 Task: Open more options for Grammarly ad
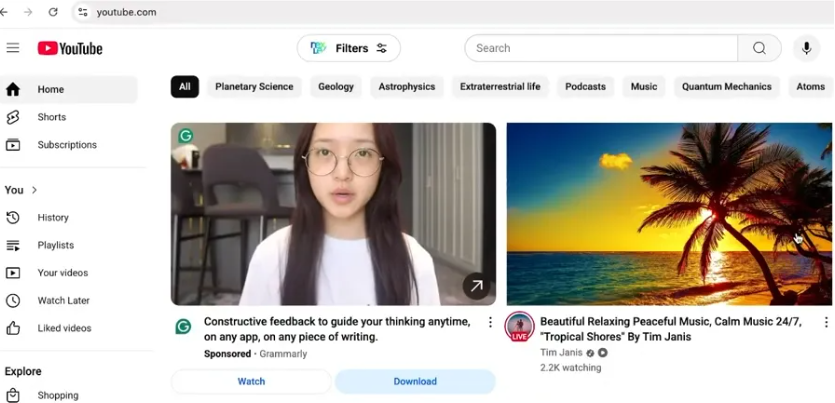pyautogui.click(x=490, y=322)
